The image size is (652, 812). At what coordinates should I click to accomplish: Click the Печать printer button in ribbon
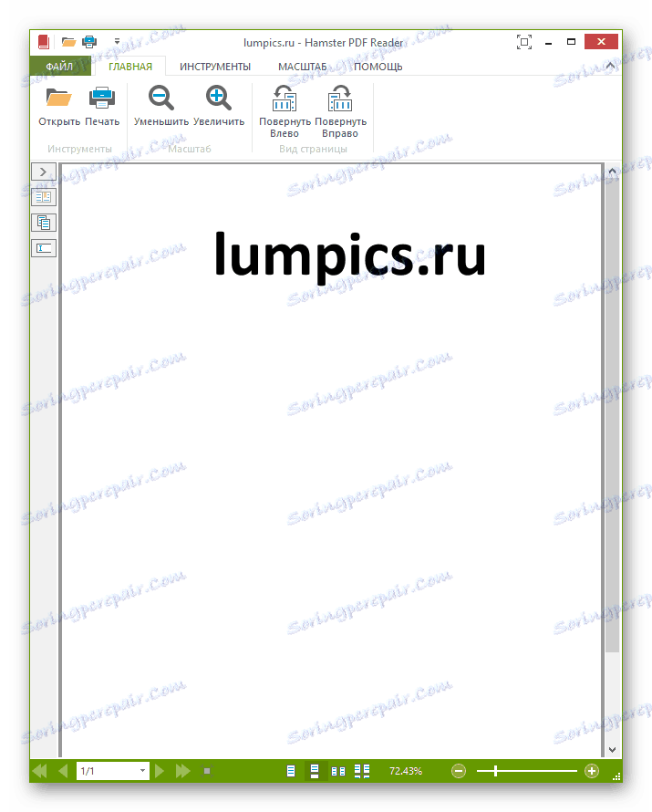(x=102, y=107)
